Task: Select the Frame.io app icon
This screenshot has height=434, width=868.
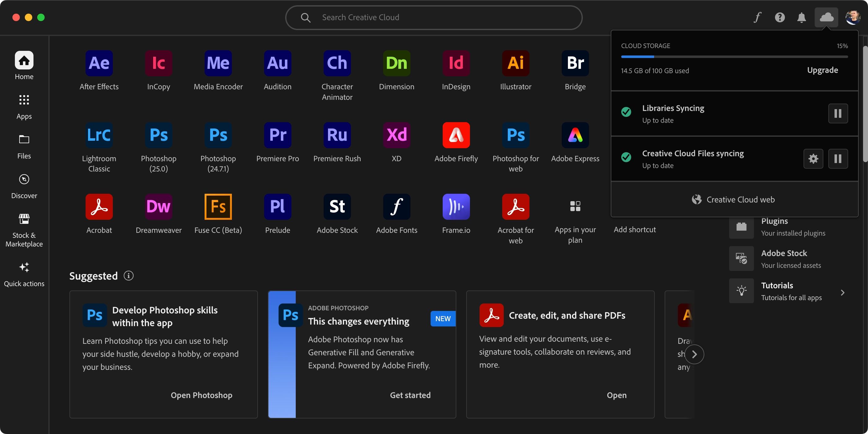Action: (x=456, y=206)
